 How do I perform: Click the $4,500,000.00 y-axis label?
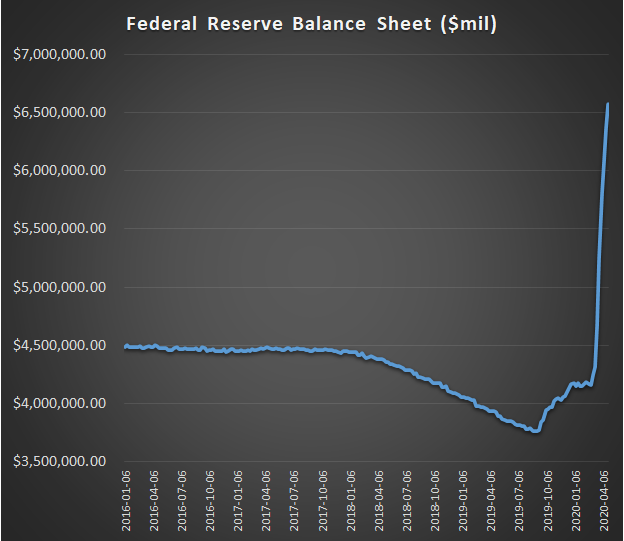coord(61,345)
